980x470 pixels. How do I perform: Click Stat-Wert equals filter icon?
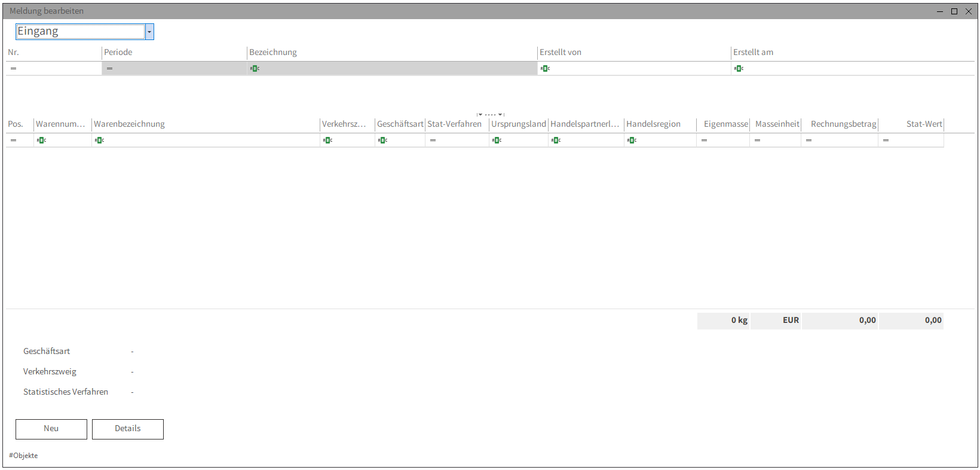[886, 141]
